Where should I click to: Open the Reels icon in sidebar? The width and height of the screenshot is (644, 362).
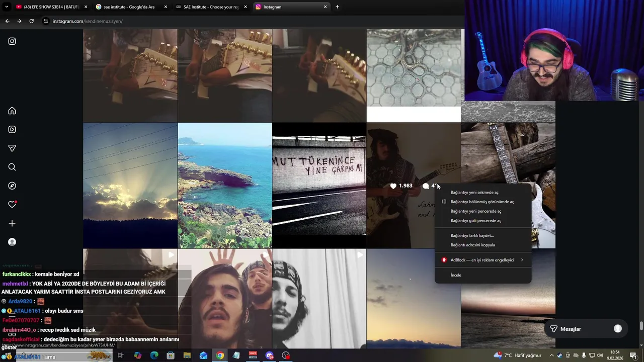pyautogui.click(x=12, y=129)
